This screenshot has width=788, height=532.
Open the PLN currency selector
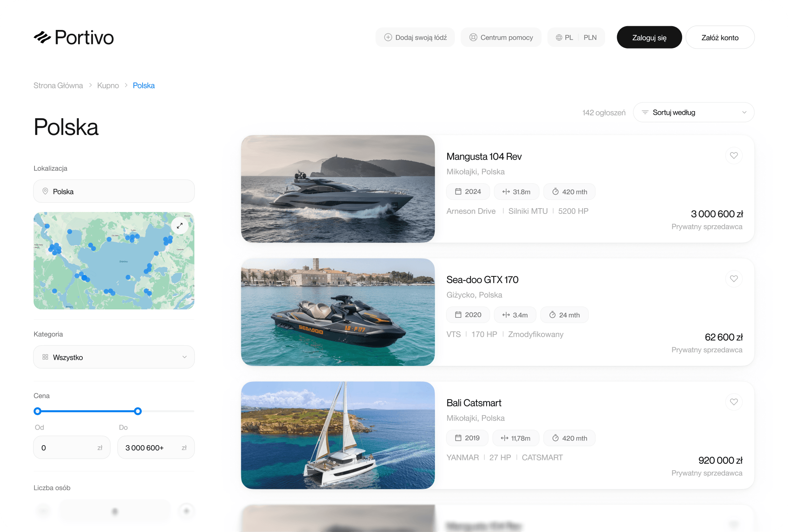coord(590,38)
